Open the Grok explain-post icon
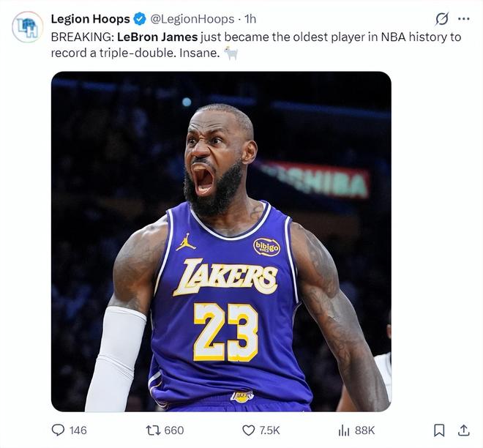 442,19
